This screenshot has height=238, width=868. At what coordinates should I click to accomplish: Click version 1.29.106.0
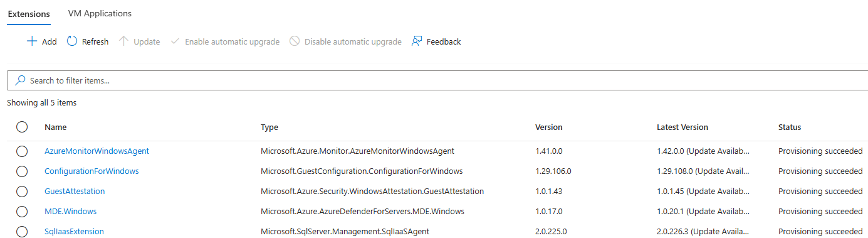553,171
